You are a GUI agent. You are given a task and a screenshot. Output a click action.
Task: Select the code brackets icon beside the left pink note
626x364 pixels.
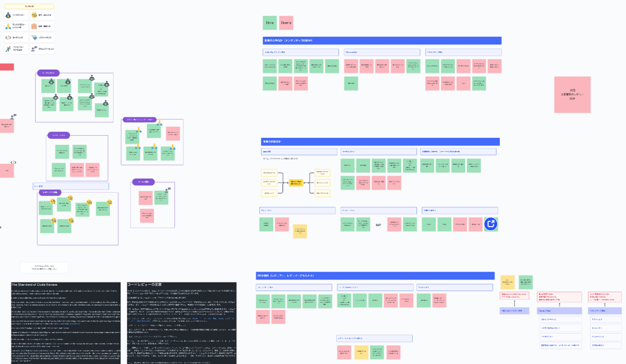coord(14,162)
